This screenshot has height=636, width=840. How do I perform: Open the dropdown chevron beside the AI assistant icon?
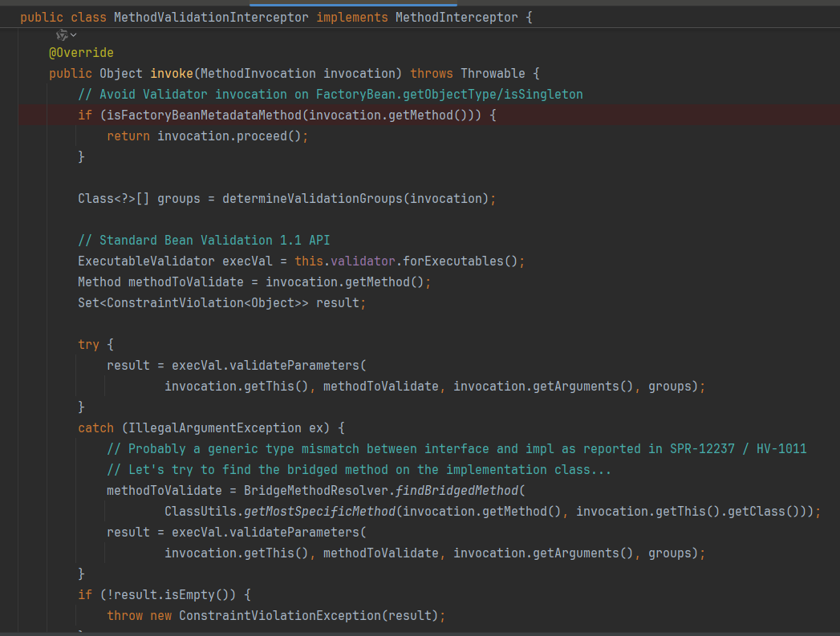coord(73,35)
